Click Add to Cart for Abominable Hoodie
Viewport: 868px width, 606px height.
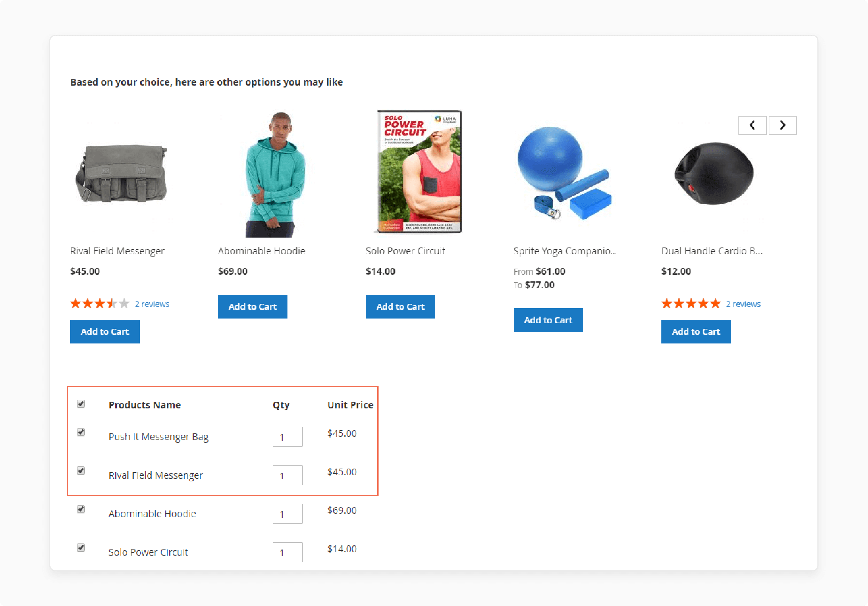pyautogui.click(x=253, y=306)
